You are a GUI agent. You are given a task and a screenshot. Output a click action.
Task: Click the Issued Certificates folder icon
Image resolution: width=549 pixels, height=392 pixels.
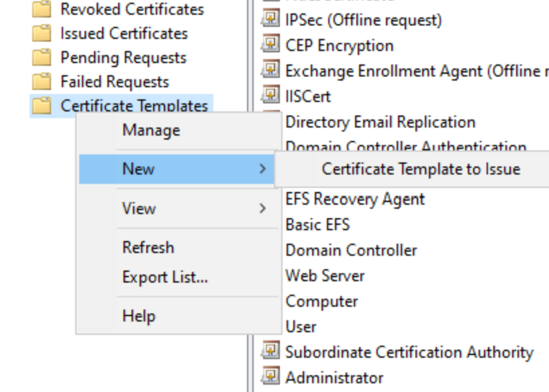(x=42, y=34)
